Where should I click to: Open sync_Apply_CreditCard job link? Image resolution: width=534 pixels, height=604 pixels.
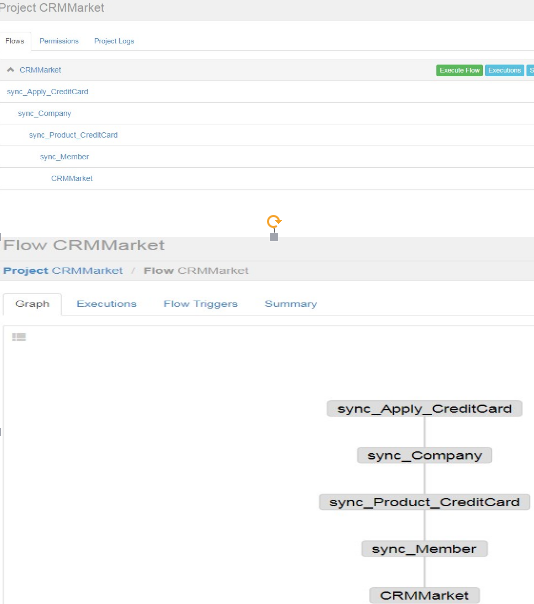(47, 92)
